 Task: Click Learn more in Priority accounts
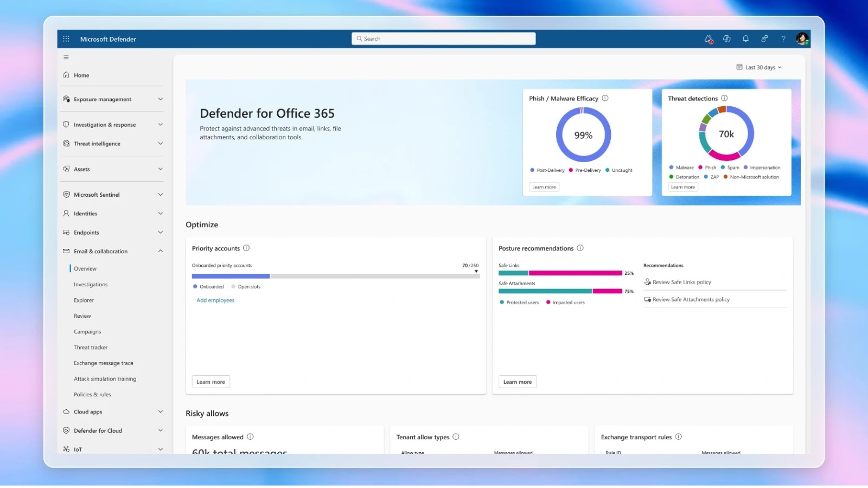pyautogui.click(x=210, y=382)
